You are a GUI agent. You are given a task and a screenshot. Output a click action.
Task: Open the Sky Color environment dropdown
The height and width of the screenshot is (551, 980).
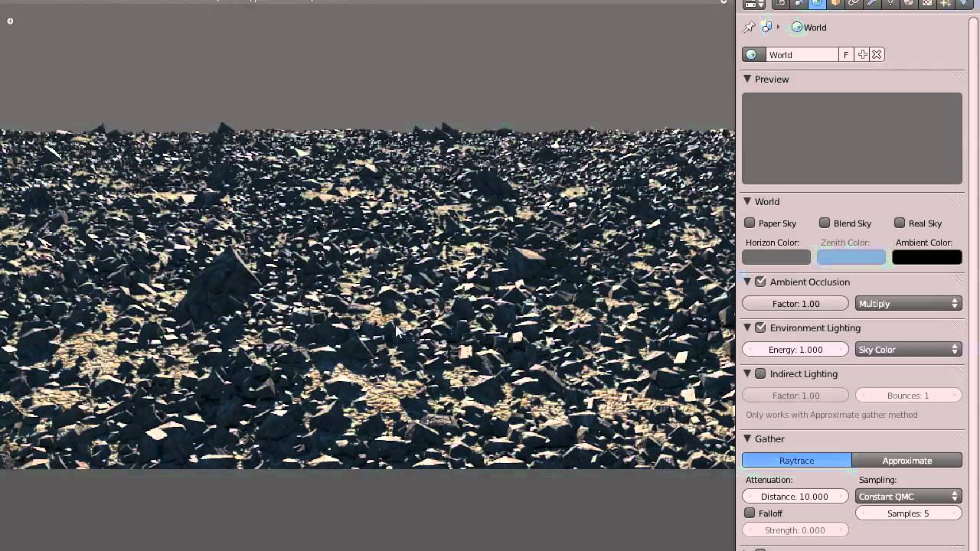tap(909, 350)
